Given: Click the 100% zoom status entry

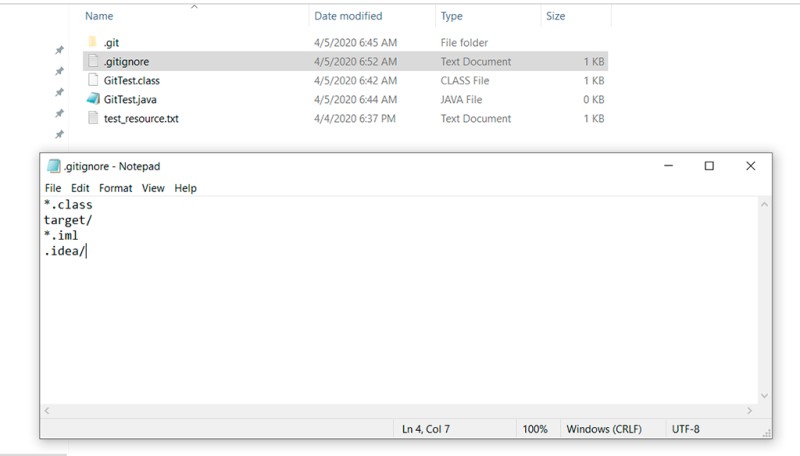Looking at the screenshot, I should click(535, 429).
